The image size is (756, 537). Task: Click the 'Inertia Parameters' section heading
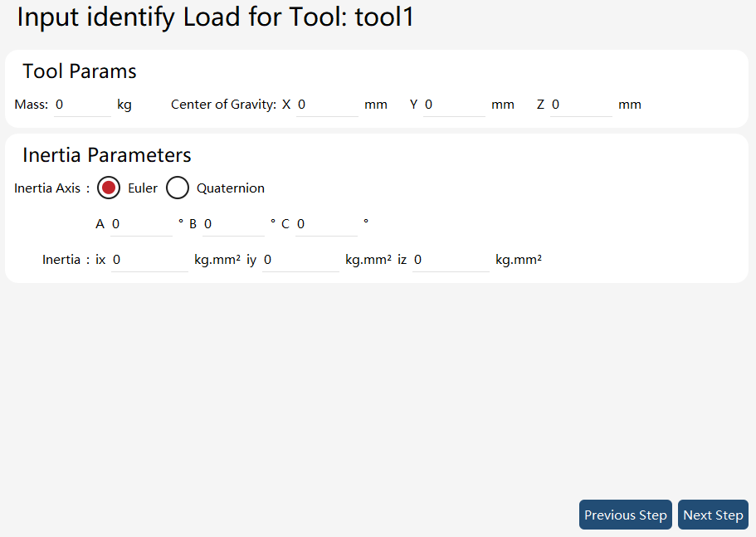(x=106, y=155)
